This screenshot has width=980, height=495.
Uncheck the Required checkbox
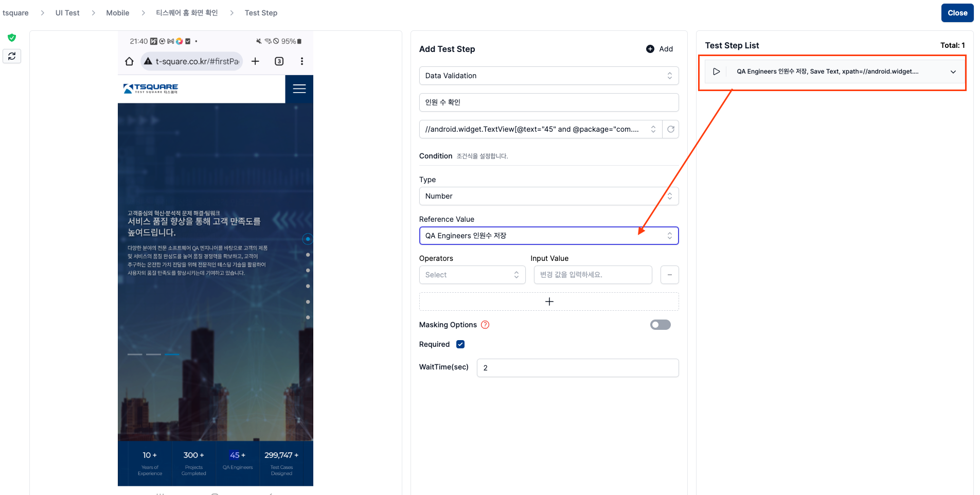click(x=460, y=344)
